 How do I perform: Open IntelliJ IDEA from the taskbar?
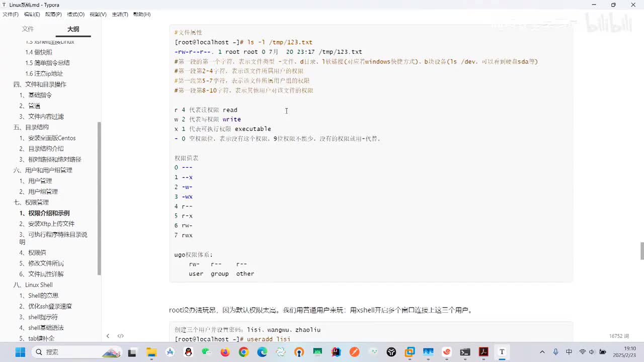point(336,352)
